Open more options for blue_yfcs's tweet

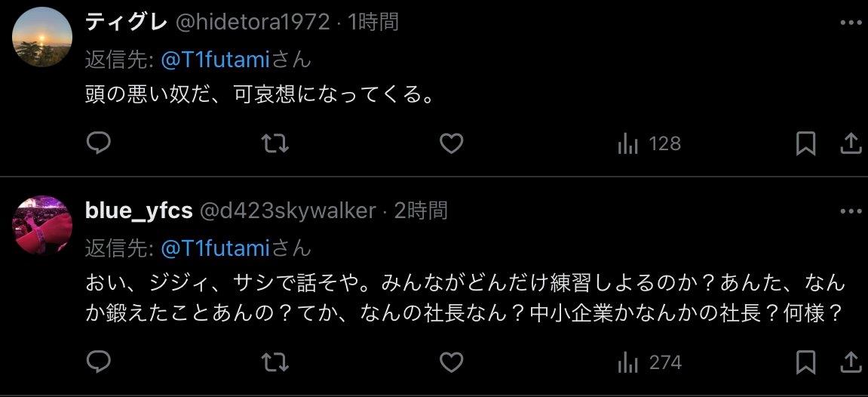coord(851,211)
